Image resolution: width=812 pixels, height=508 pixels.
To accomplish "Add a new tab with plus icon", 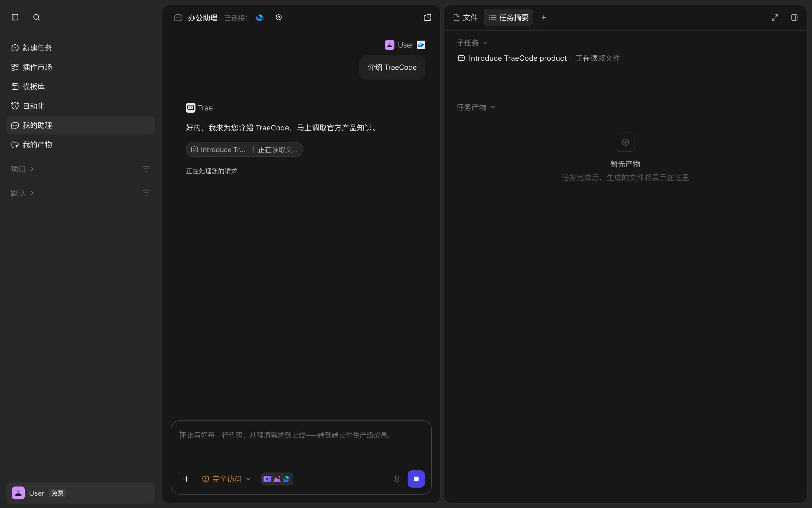I will [x=543, y=17].
